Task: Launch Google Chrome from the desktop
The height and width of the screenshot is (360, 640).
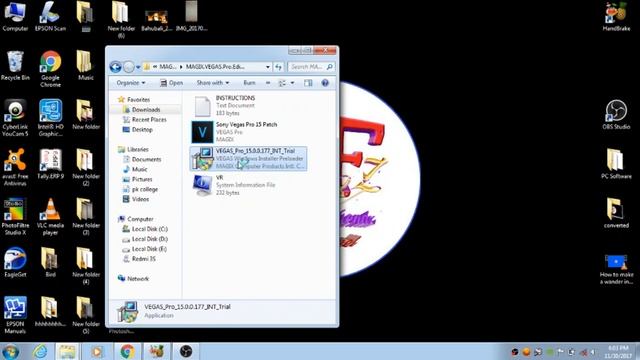Action: click(50, 69)
